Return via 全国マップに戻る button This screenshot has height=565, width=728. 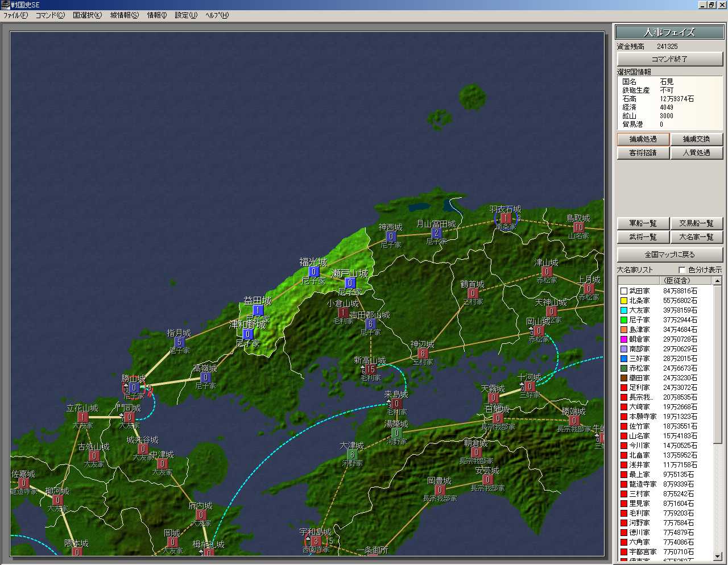(x=670, y=255)
